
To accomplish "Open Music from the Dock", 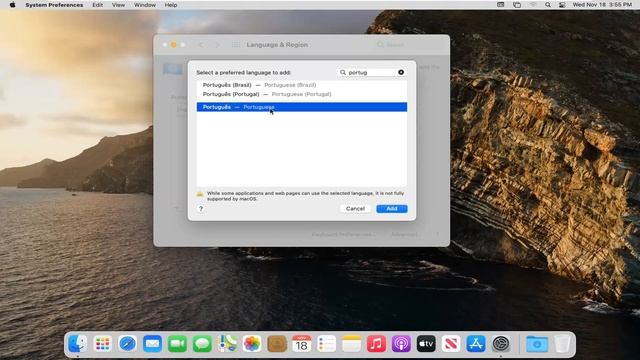I will point(376,344).
